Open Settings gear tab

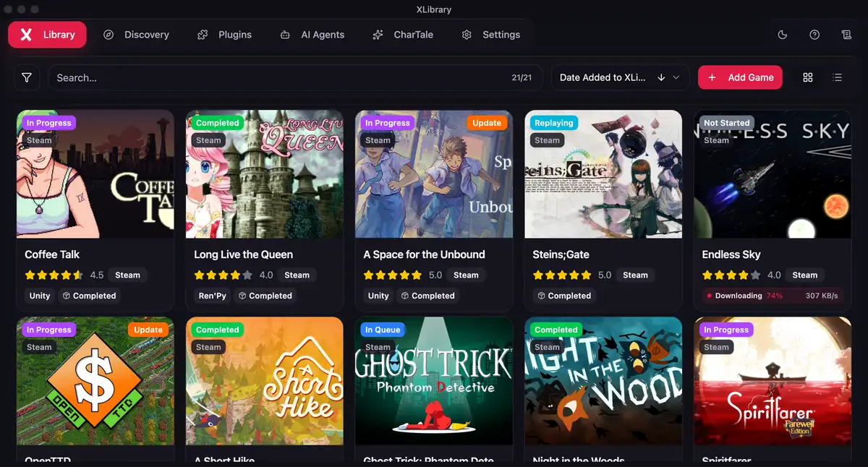491,35
